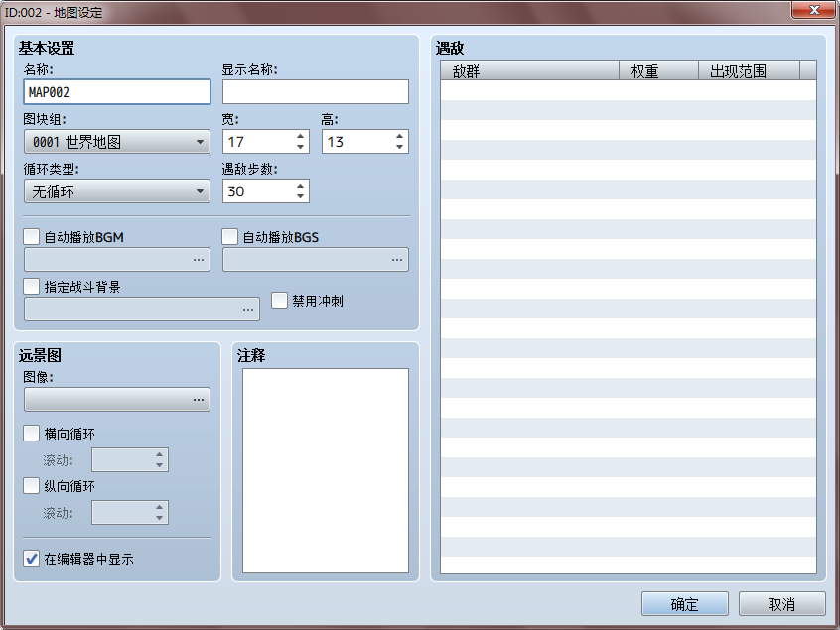
Task: Open the tileset dropdown showing 0001 世界地图
Action: [x=117, y=142]
